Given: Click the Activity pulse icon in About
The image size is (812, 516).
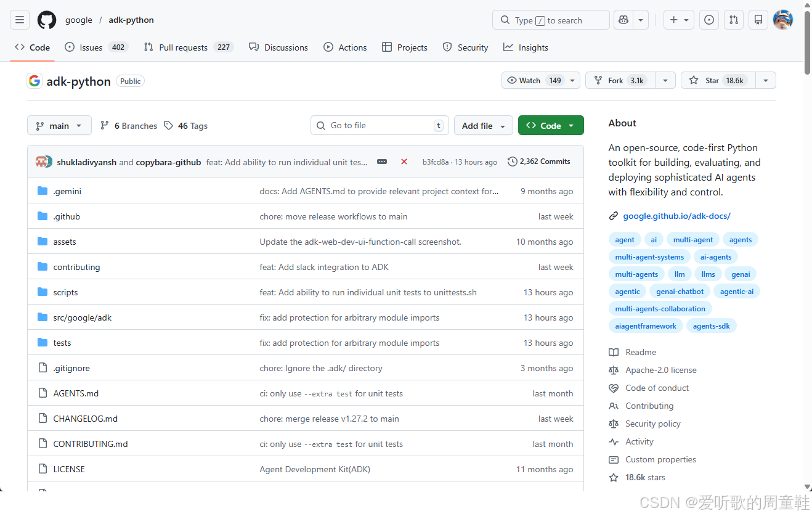Looking at the screenshot, I should point(613,441).
